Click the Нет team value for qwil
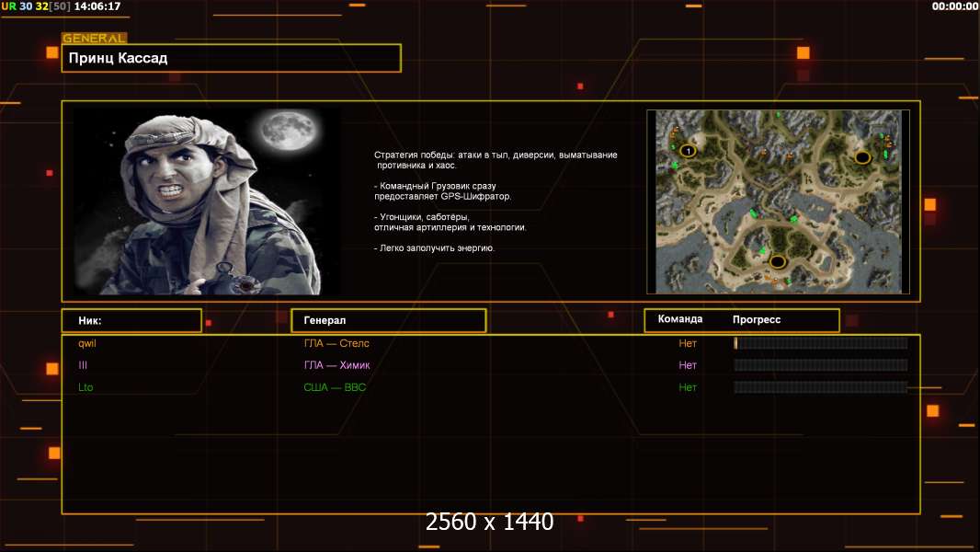Screen dimensions: 980x552 click(x=688, y=343)
